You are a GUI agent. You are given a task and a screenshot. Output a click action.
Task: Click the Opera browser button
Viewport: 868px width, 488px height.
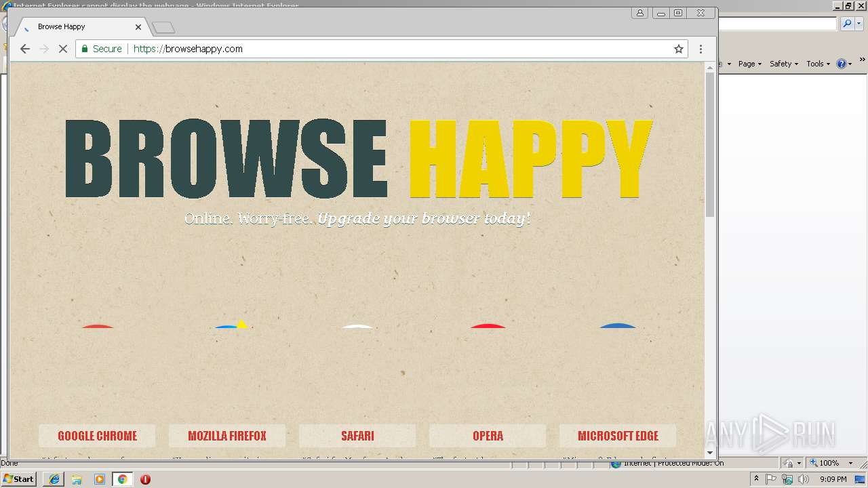point(488,436)
